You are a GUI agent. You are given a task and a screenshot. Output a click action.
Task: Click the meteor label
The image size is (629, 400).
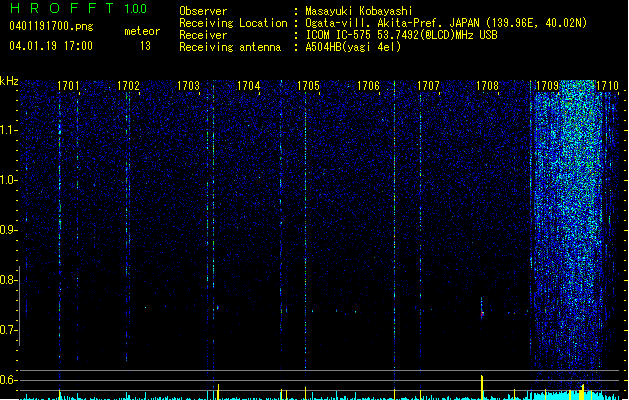[x=142, y=31]
